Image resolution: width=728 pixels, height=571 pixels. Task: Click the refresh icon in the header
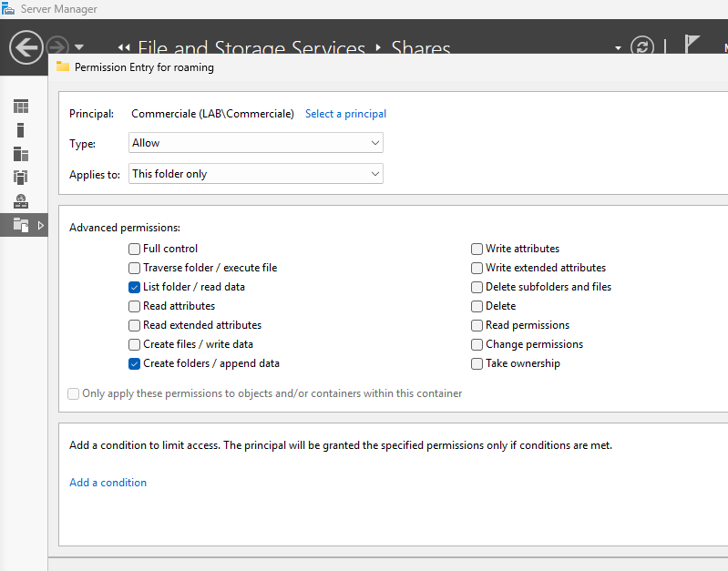pyautogui.click(x=642, y=47)
